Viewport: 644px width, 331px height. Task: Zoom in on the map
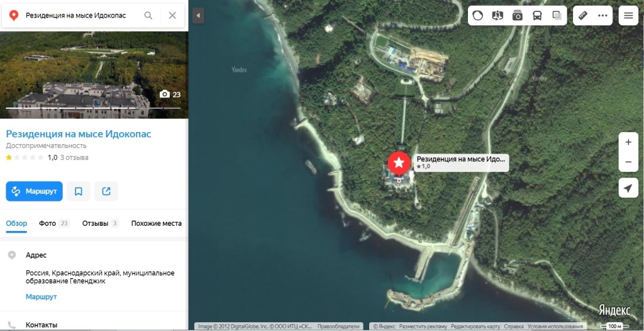[x=628, y=142]
